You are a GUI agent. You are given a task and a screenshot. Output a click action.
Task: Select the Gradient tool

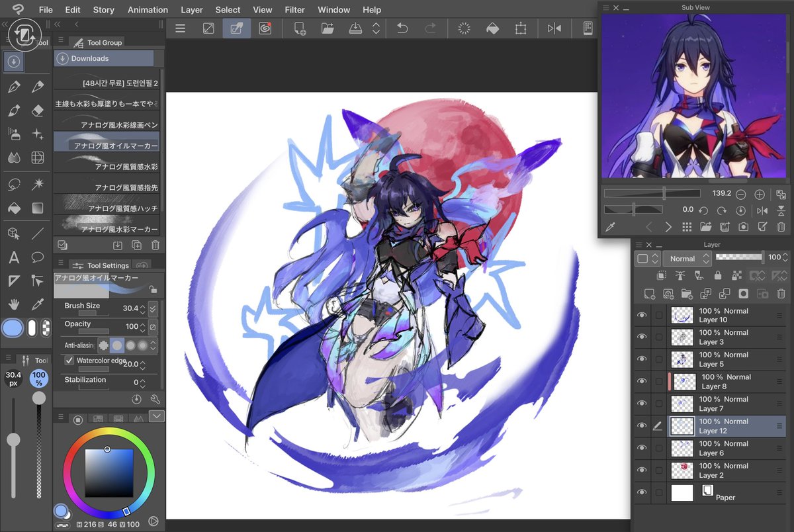coord(38,208)
